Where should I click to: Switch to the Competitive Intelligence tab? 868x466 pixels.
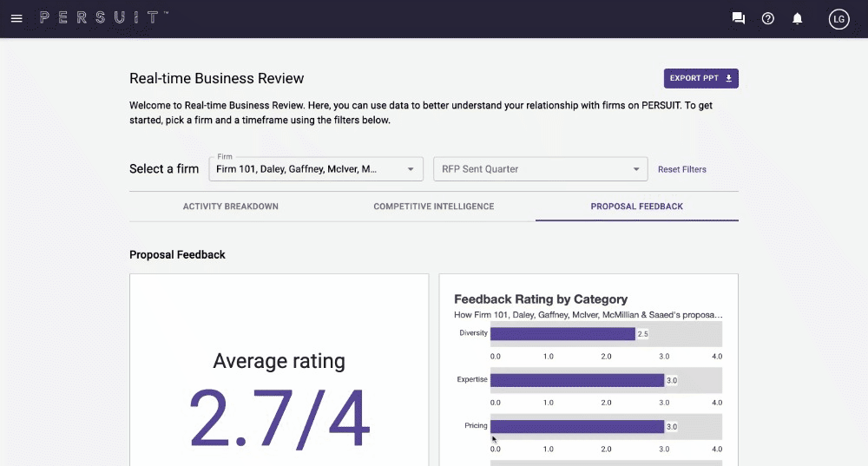coord(434,207)
